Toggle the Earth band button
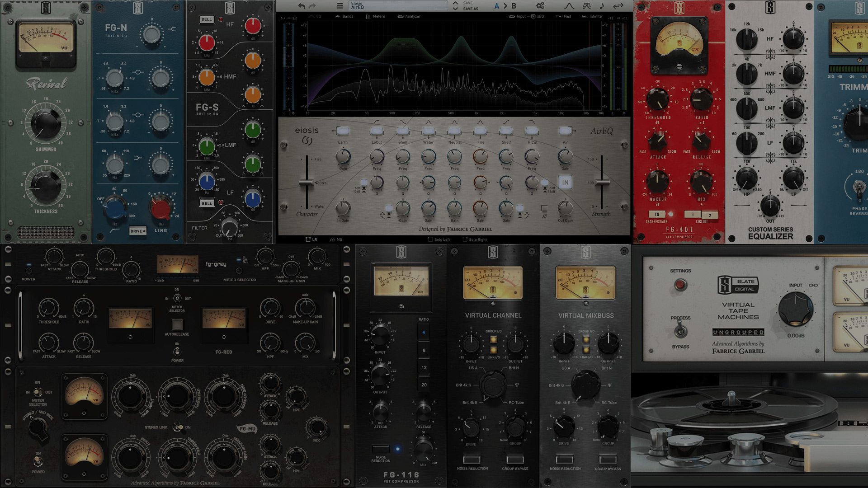The height and width of the screenshot is (488, 868). 343,131
